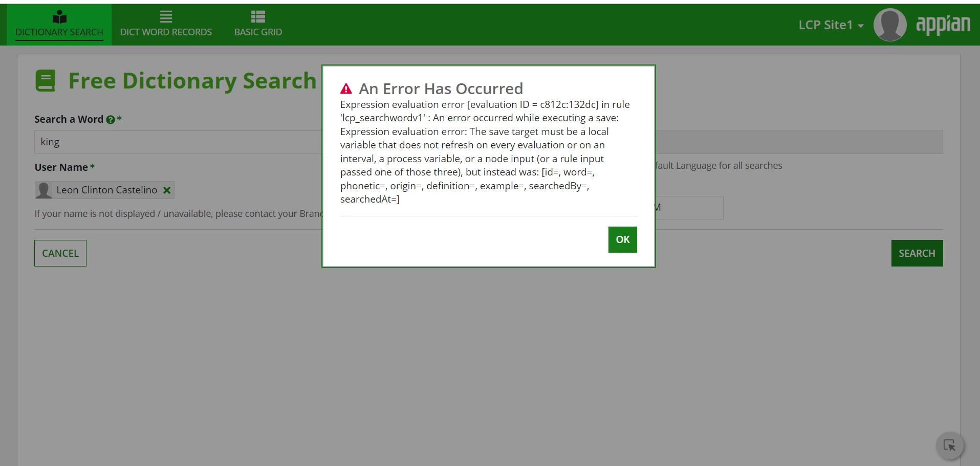Expand the LCP Site1 dropdown
This screenshot has width=980, height=466.
click(x=831, y=25)
